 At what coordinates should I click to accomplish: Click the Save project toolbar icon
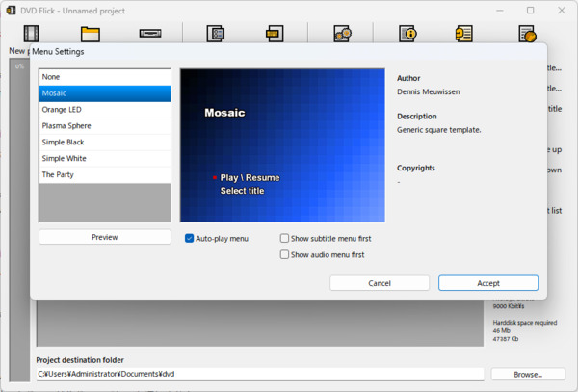[150, 34]
